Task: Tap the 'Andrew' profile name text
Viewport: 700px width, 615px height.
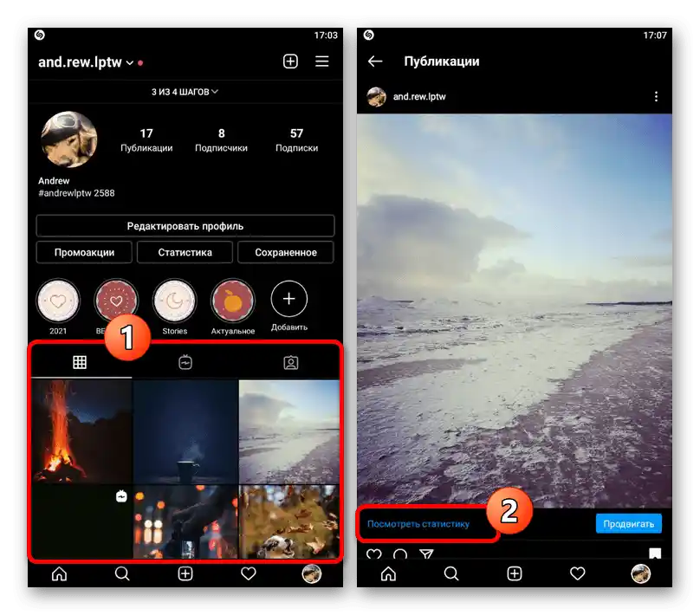Action: tap(54, 181)
